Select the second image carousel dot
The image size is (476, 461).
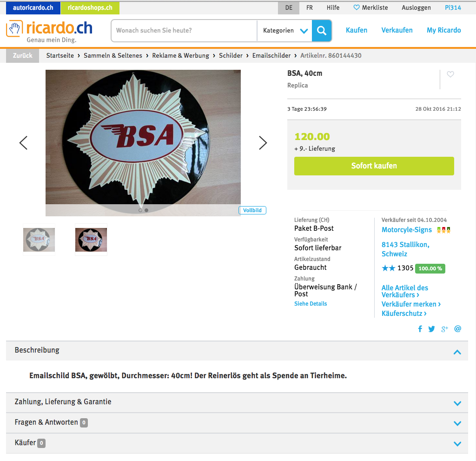[x=146, y=210]
